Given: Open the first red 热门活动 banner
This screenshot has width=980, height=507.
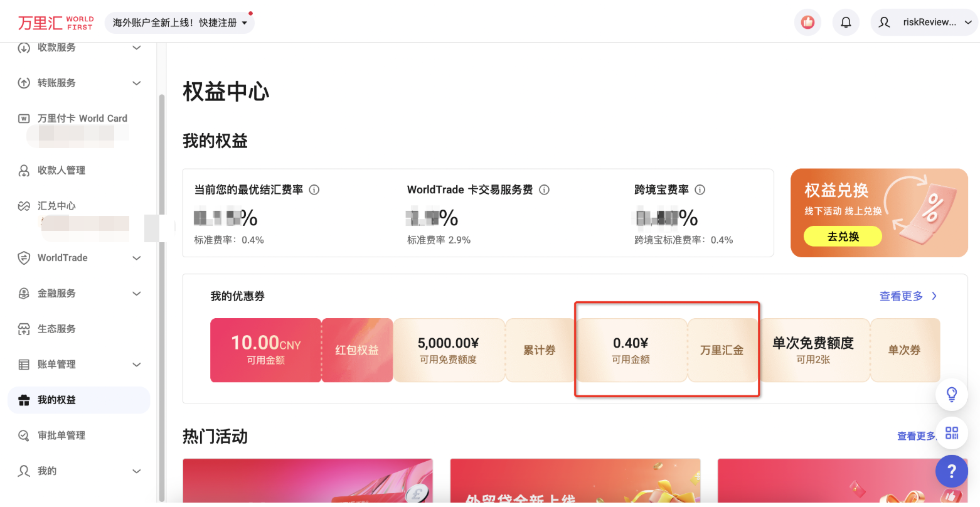Looking at the screenshot, I should click(x=307, y=481).
